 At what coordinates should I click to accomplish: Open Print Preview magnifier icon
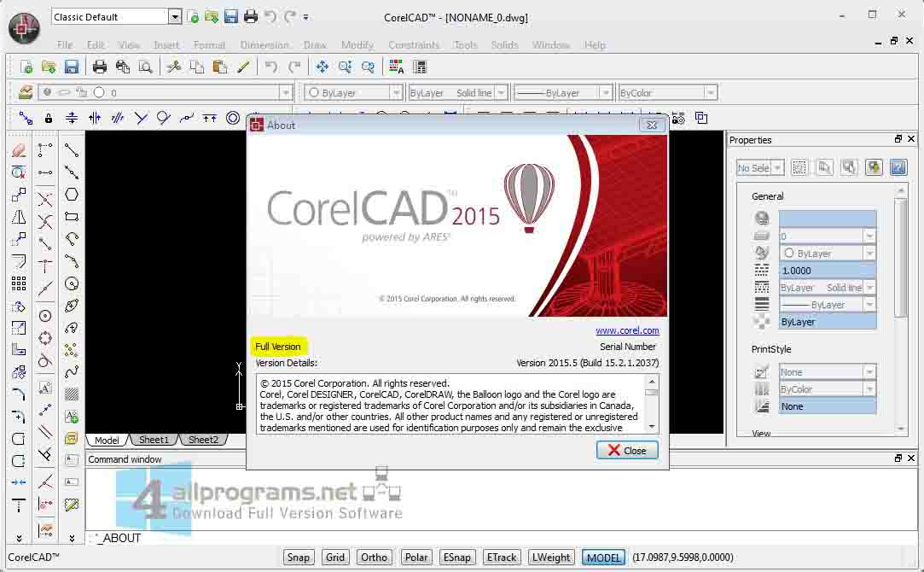point(145,67)
